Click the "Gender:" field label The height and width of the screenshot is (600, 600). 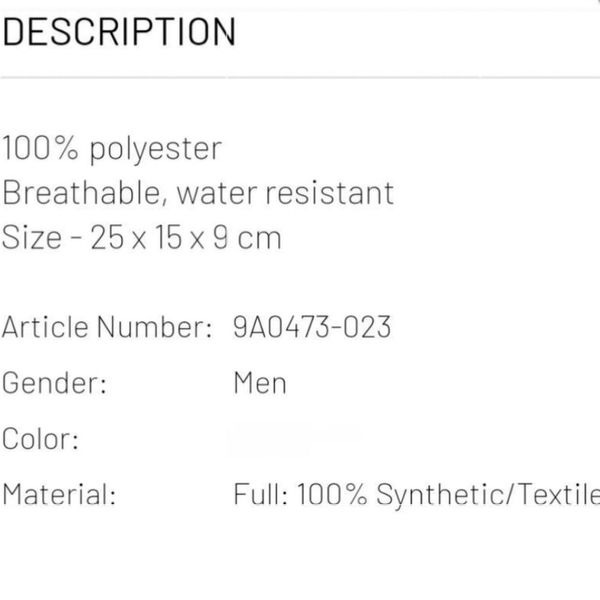pyautogui.click(x=54, y=383)
